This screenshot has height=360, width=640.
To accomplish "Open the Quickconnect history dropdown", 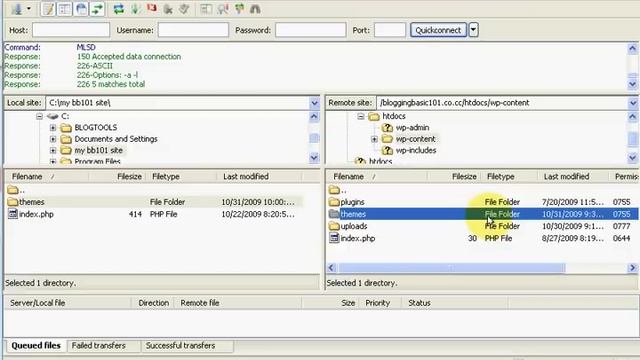I will [x=473, y=30].
